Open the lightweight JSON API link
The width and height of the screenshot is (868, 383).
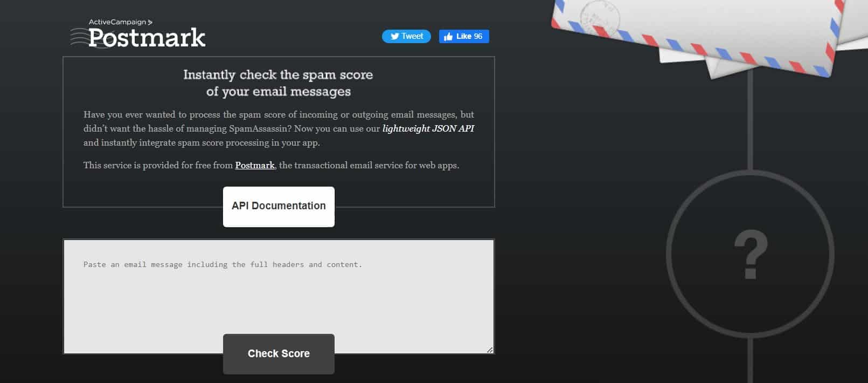pyautogui.click(x=428, y=128)
